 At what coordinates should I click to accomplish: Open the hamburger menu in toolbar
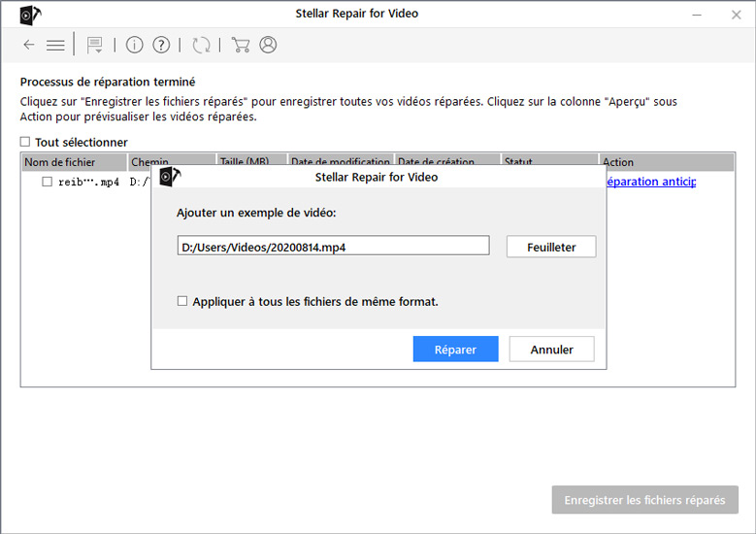tap(55, 46)
